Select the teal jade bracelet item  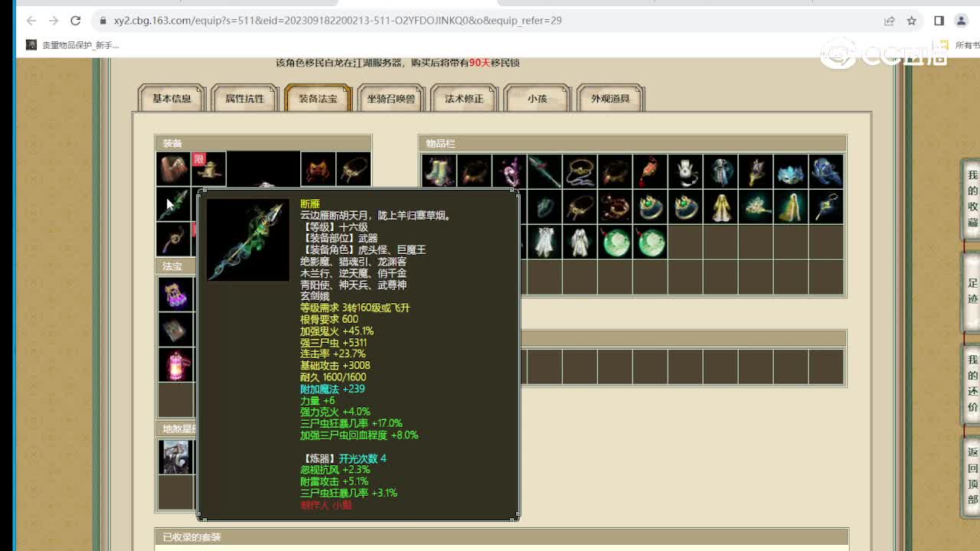pyautogui.click(x=544, y=207)
